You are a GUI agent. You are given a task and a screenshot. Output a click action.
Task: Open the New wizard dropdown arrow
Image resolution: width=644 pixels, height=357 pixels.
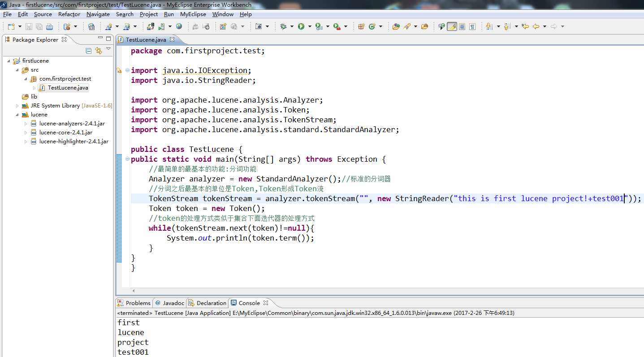[19, 26]
